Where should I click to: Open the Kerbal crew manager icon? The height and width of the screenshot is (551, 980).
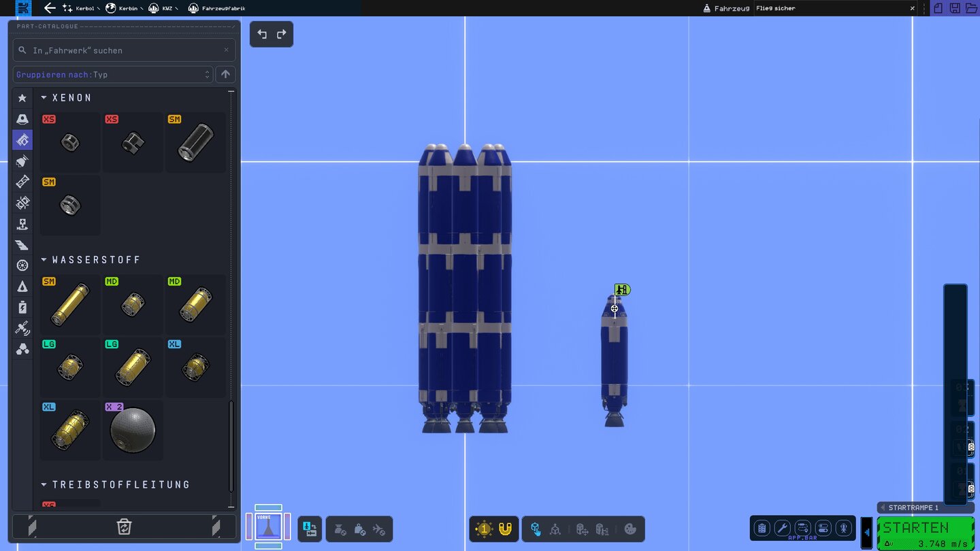(844, 529)
